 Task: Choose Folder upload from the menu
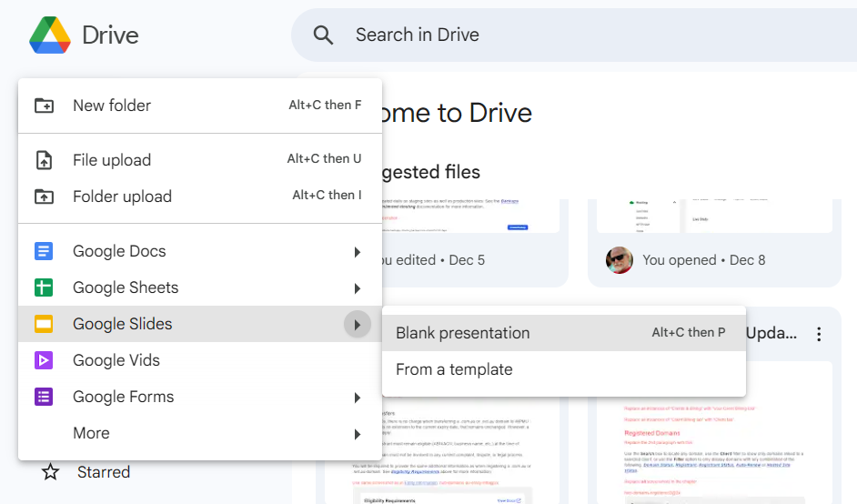click(200, 197)
